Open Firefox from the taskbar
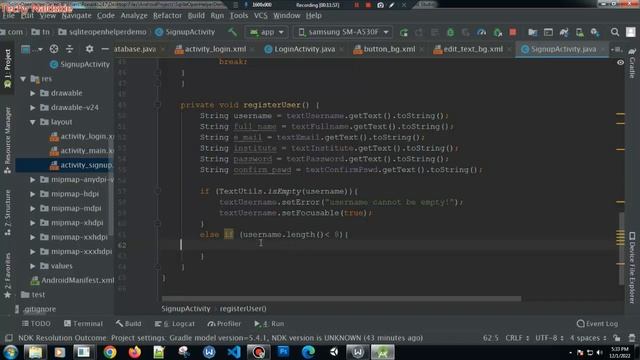The height and width of the screenshot is (360, 640). (x=135, y=352)
